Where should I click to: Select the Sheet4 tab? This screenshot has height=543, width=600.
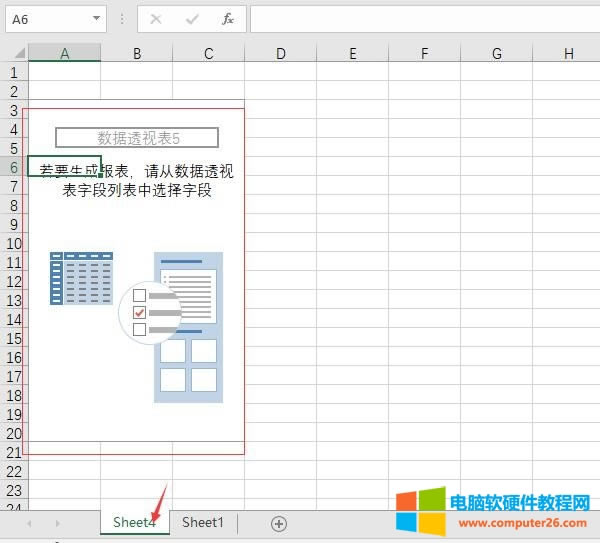(134, 522)
